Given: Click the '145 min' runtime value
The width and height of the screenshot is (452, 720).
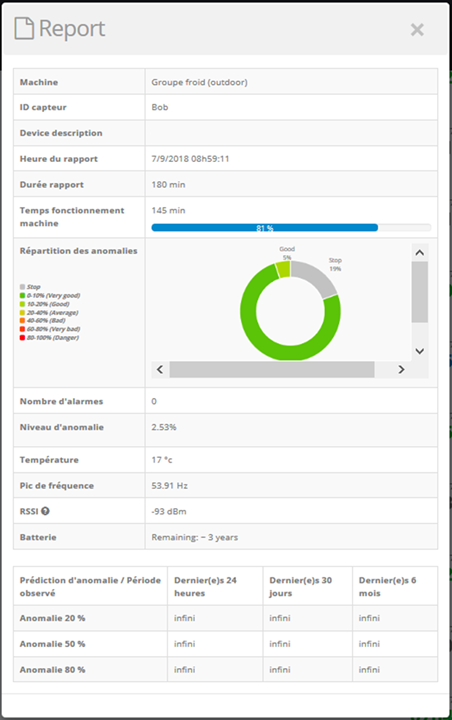Looking at the screenshot, I should click(168, 210).
